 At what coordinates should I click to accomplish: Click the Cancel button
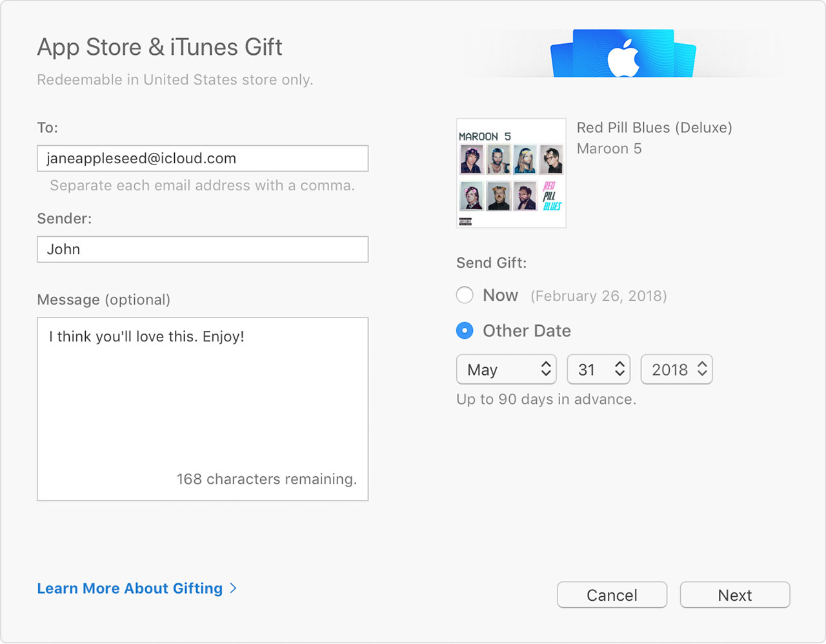point(612,595)
